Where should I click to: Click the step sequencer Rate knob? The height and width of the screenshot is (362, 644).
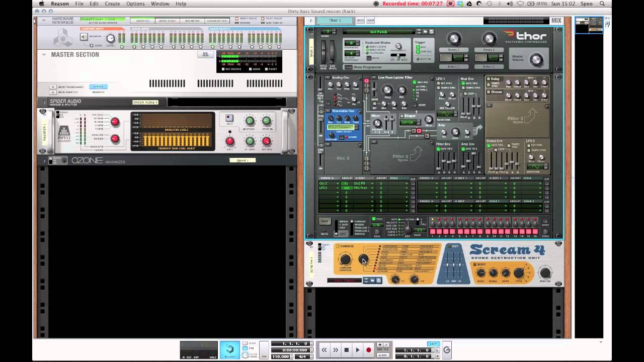377,231
